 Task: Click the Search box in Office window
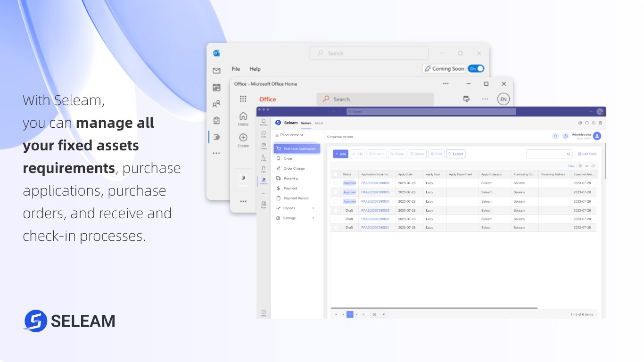[375, 99]
